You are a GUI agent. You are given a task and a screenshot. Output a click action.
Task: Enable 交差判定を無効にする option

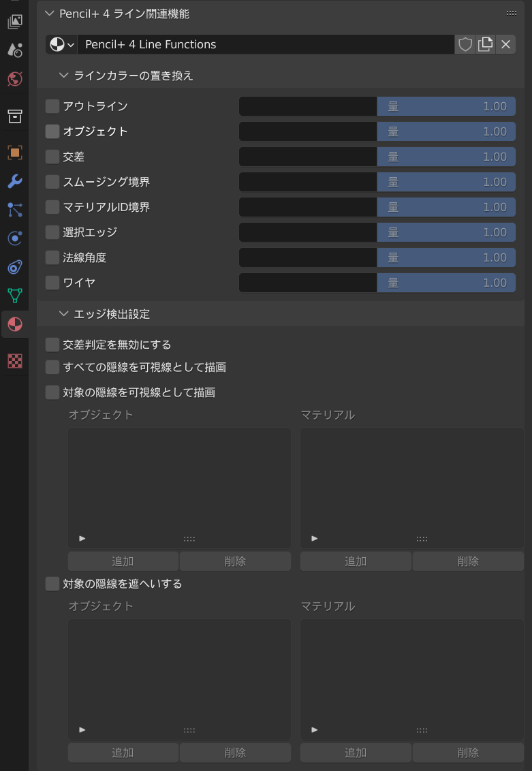(x=52, y=345)
